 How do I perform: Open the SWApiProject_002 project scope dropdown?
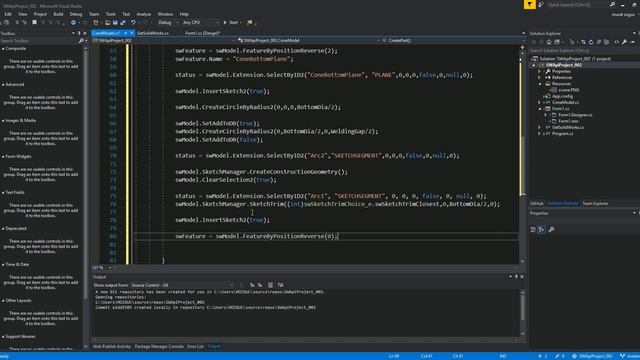[164, 40]
